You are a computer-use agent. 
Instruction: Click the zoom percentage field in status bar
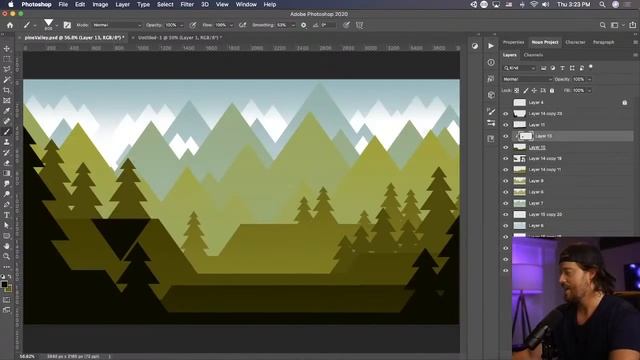[27, 356]
